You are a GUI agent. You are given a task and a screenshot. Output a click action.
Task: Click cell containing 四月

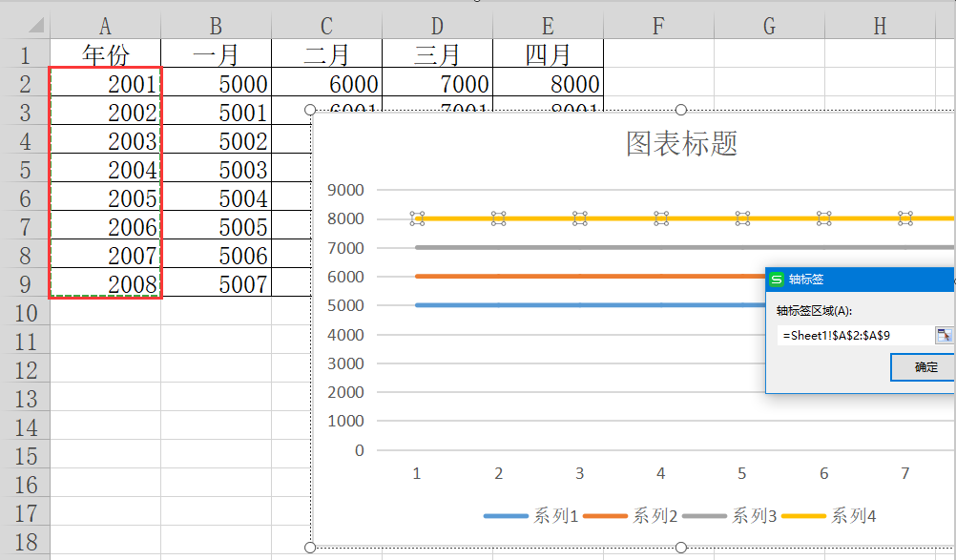click(548, 54)
